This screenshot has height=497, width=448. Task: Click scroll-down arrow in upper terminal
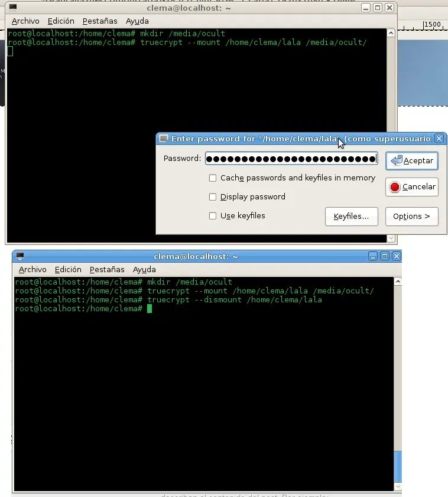(391, 238)
